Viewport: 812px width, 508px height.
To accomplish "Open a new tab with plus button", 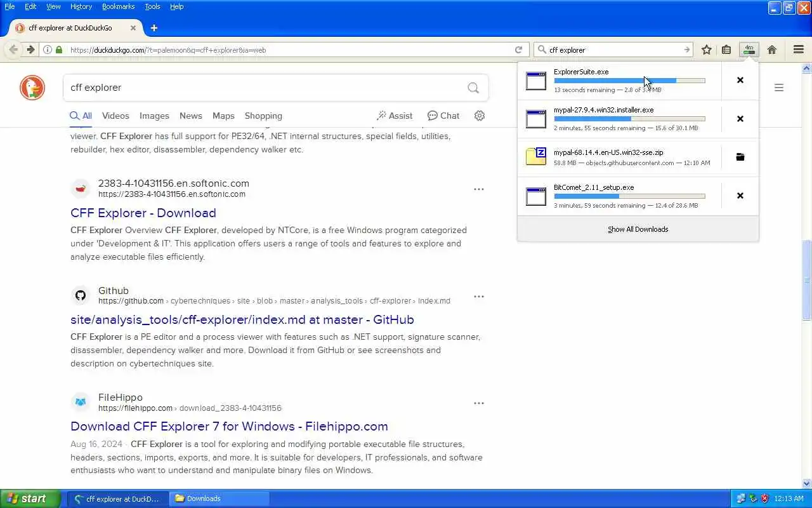I will pyautogui.click(x=154, y=28).
